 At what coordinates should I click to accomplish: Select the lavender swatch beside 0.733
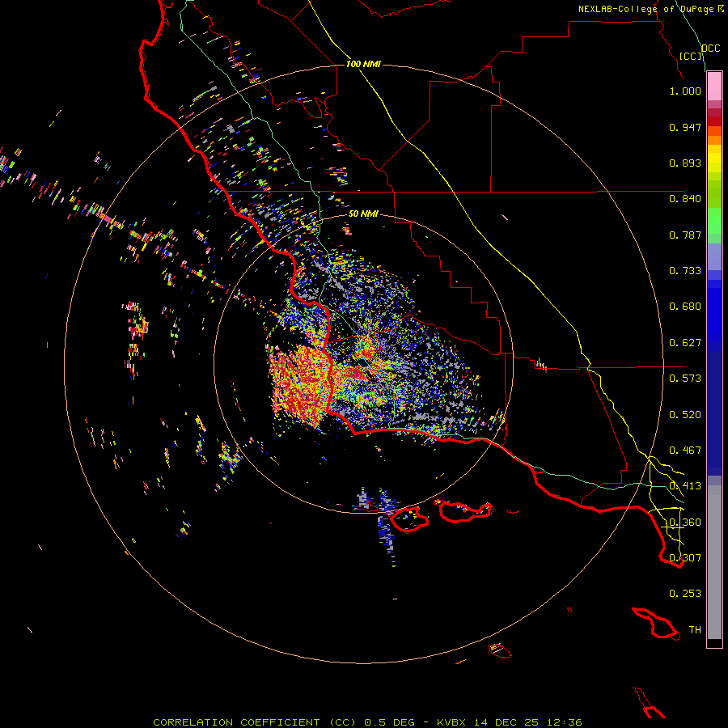click(x=714, y=257)
